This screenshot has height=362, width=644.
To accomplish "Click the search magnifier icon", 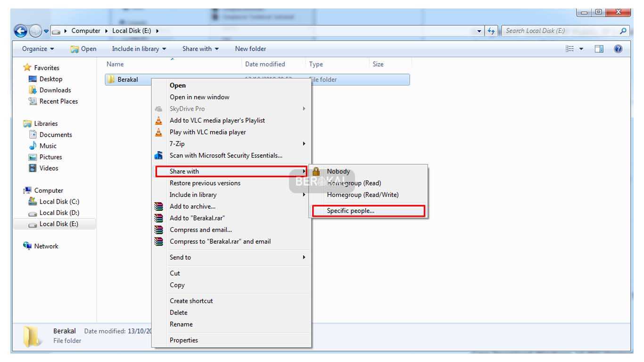I will coord(623,31).
